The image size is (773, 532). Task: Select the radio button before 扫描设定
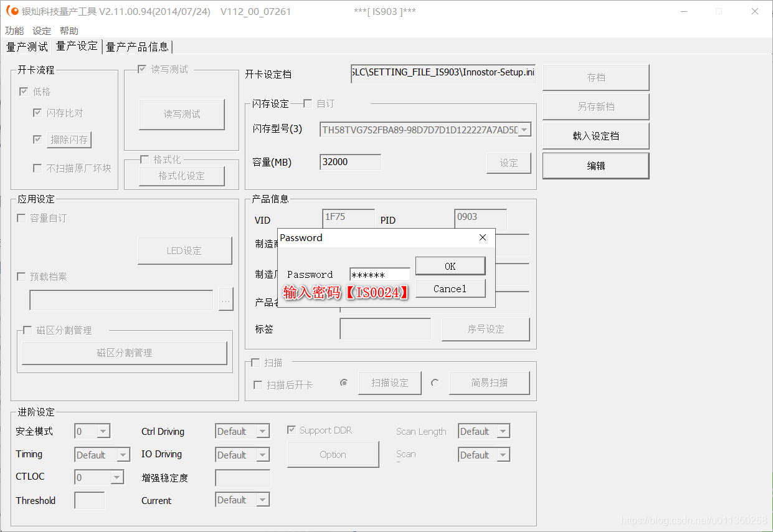point(344,382)
